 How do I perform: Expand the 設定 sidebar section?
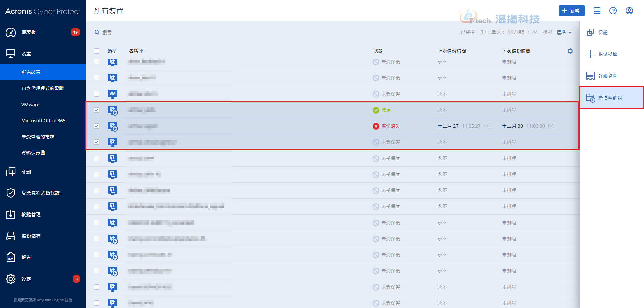(26, 279)
